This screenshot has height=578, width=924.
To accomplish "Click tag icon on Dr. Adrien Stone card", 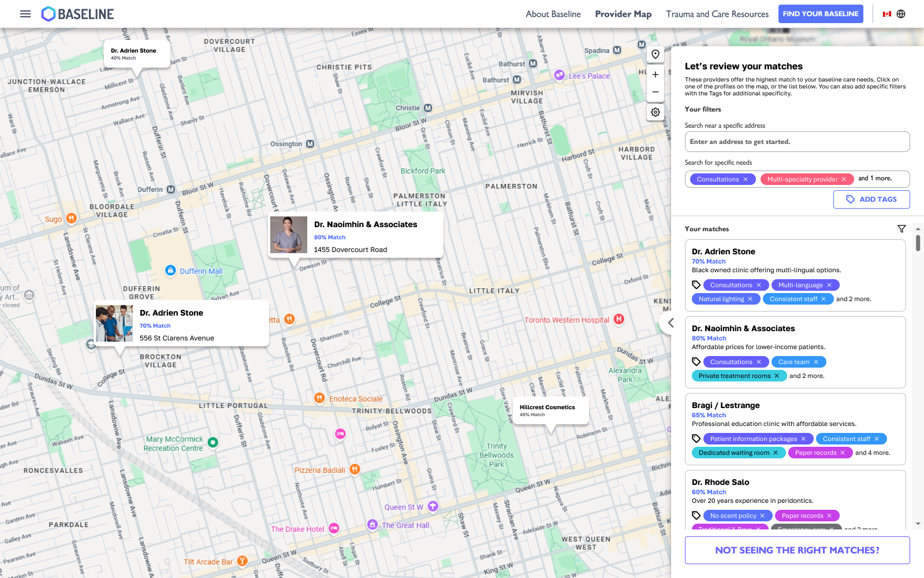I will (x=696, y=285).
